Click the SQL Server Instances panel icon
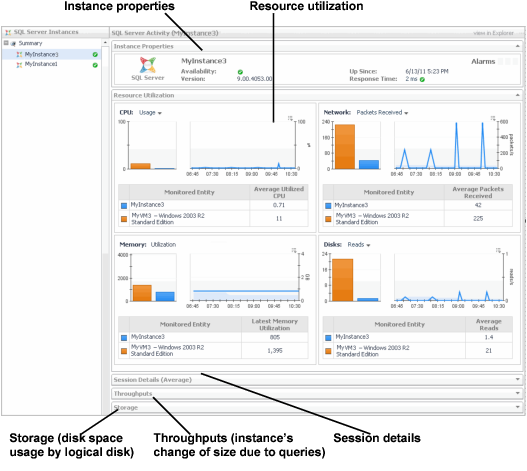This screenshot has width=527, height=471. (x=8, y=32)
